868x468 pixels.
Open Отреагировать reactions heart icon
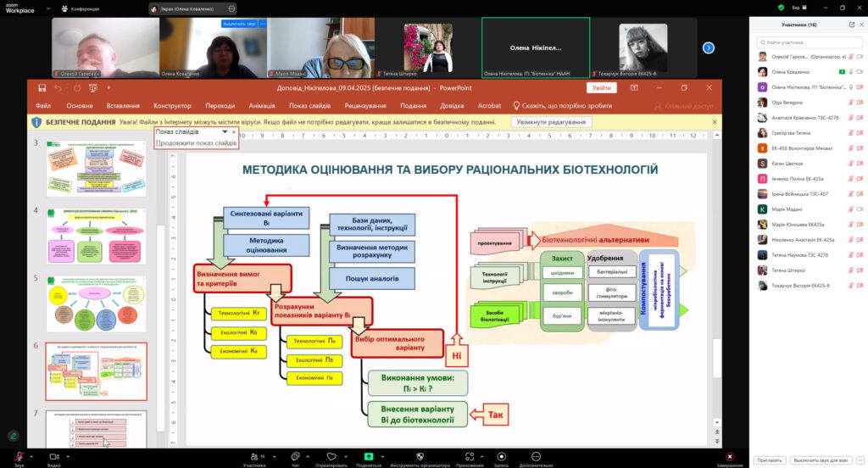331,456
